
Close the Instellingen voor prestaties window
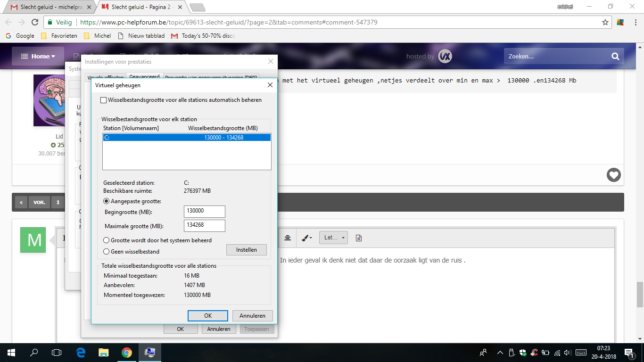tap(271, 62)
